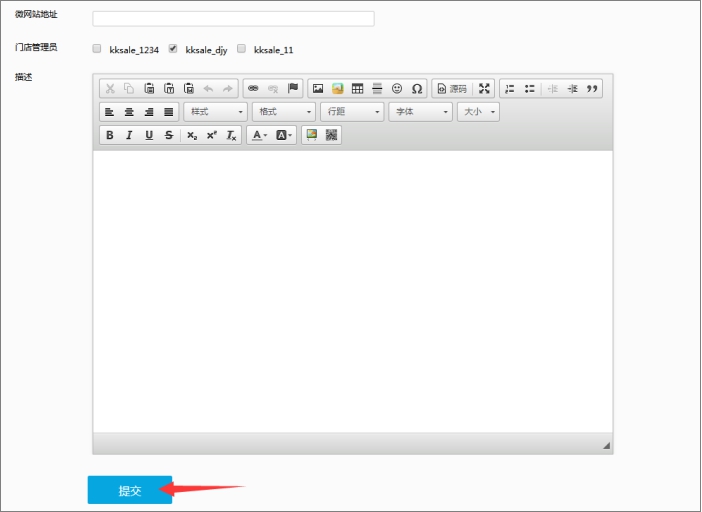Click the 源码 source code button
Screen dimensions: 702x512
452,89
